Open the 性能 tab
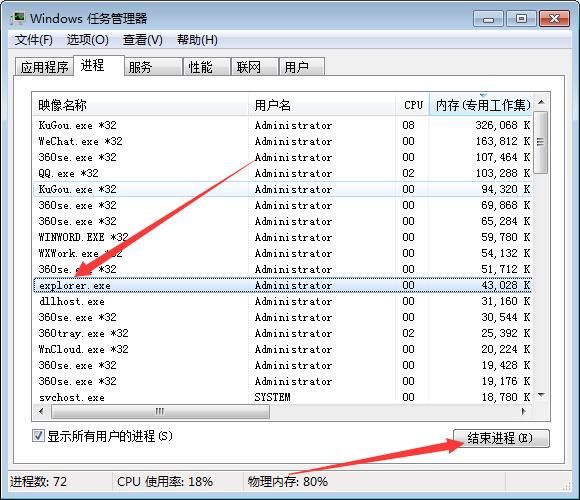The width and height of the screenshot is (580, 500). click(206, 67)
